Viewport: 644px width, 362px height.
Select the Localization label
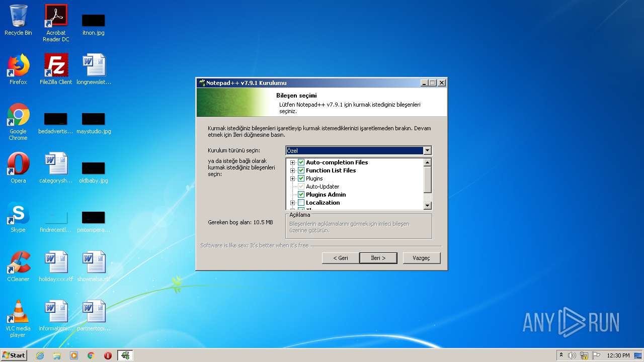click(323, 203)
